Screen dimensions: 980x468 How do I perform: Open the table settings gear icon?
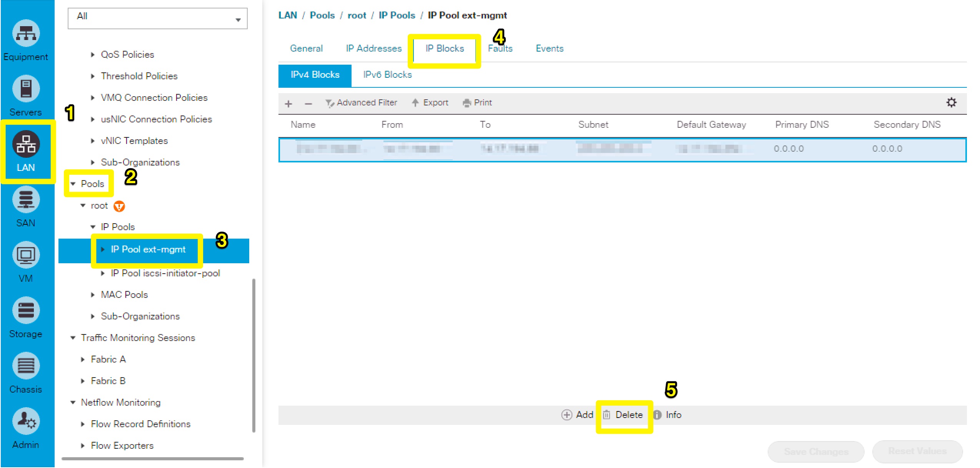952,103
